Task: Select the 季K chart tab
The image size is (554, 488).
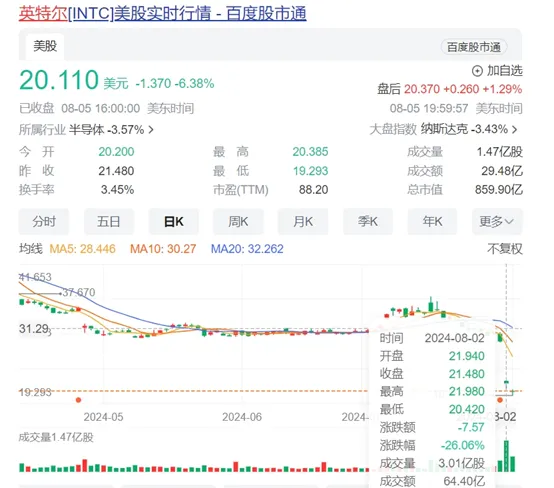Action: point(368,222)
